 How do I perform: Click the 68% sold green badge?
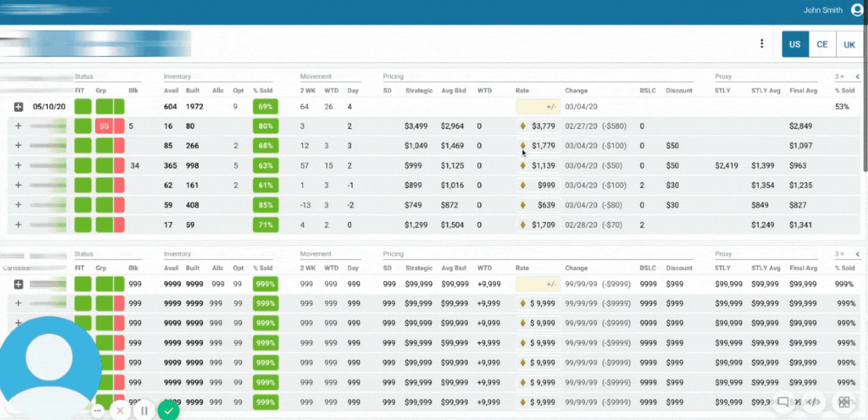(x=265, y=145)
